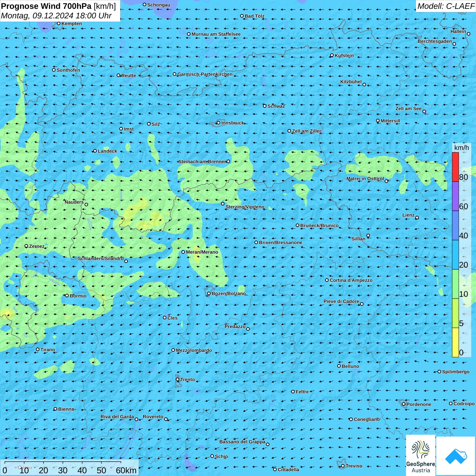
Task: Click the Zell am See location marker
Action: pyautogui.click(x=424, y=111)
